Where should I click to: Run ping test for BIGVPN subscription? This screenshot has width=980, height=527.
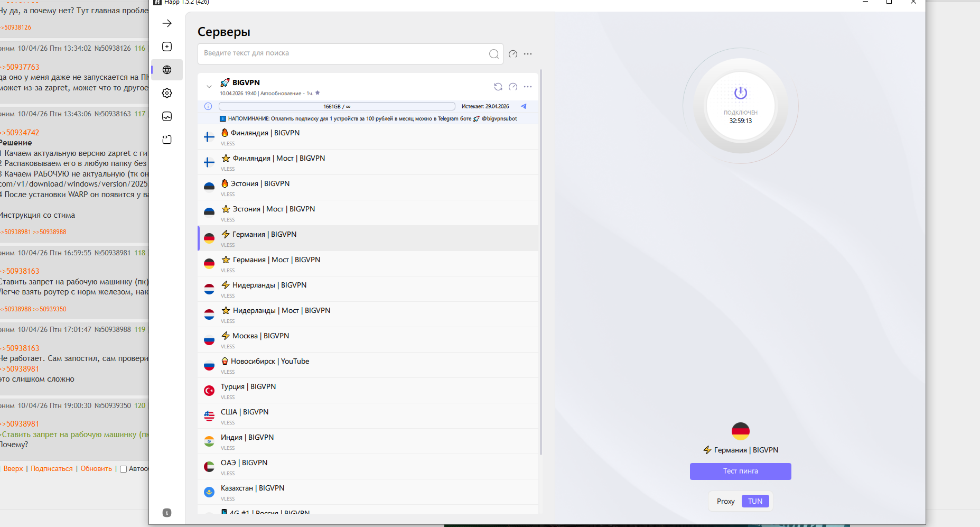[x=513, y=87]
